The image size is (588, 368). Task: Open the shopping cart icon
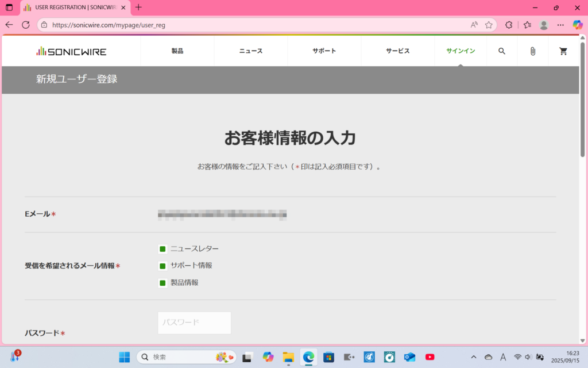[x=563, y=51]
